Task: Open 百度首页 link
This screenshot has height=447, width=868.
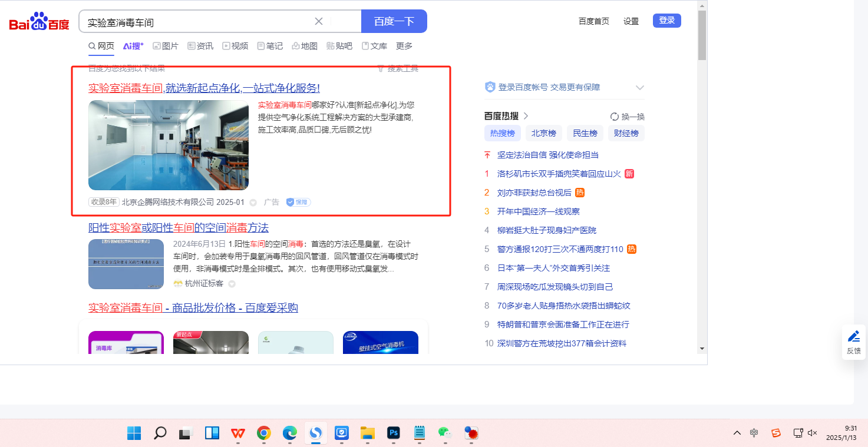Action: [x=594, y=21]
